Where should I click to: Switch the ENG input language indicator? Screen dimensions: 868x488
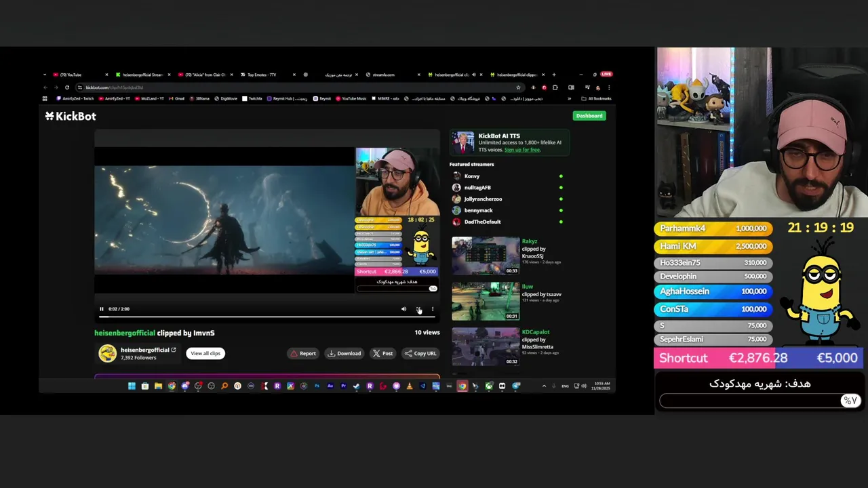click(x=565, y=386)
